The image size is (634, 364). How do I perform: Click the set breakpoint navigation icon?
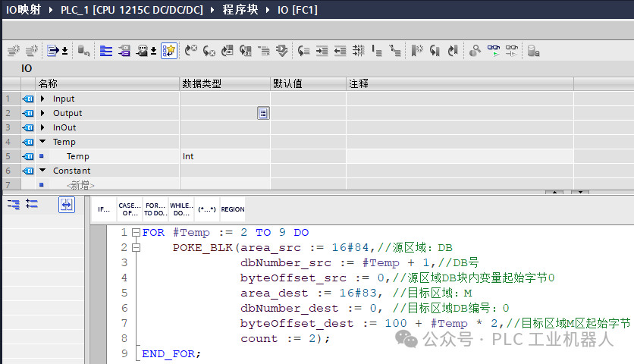[x=190, y=51]
